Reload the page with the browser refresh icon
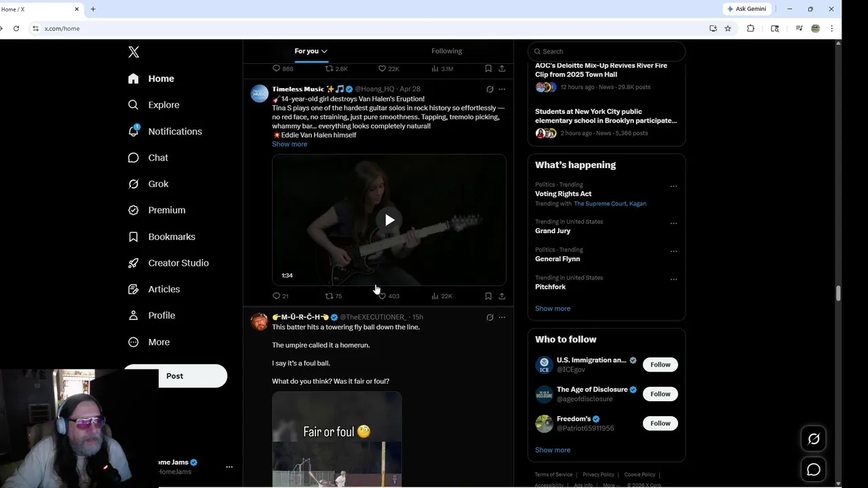The height and width of the screenshot is (488, 868). [16, 28]
